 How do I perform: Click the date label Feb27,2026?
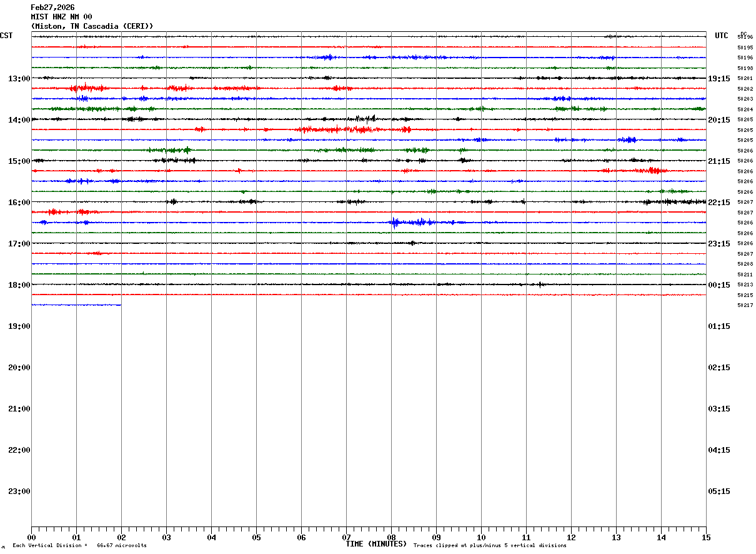point(52,8)
